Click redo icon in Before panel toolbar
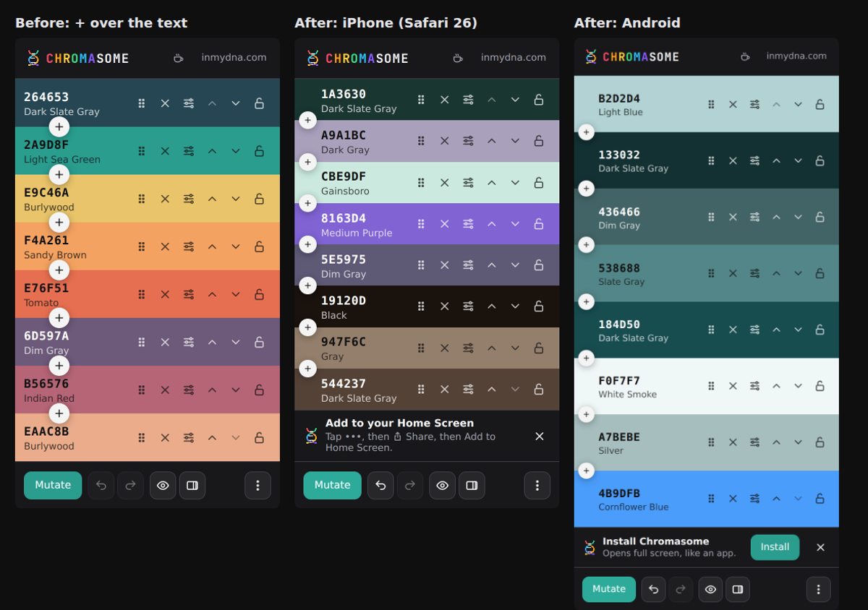Screen dimensions: 868x610 click(x=131, y=486)
